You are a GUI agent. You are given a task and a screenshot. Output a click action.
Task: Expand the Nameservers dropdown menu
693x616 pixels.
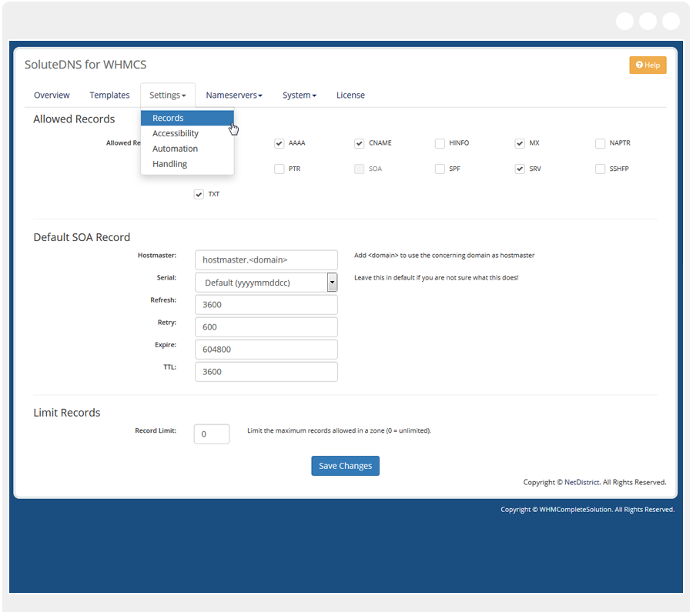click(x=234, y=95)
